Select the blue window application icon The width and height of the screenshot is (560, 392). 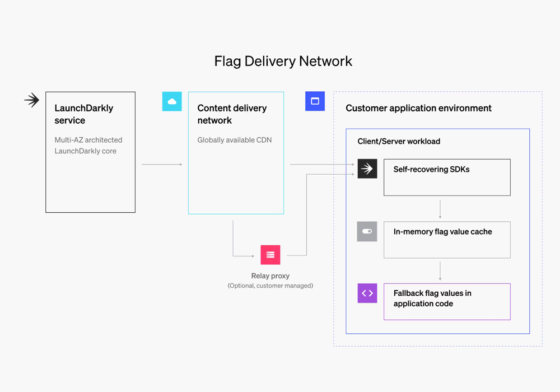pyautogui.click(x=315, y=101)
